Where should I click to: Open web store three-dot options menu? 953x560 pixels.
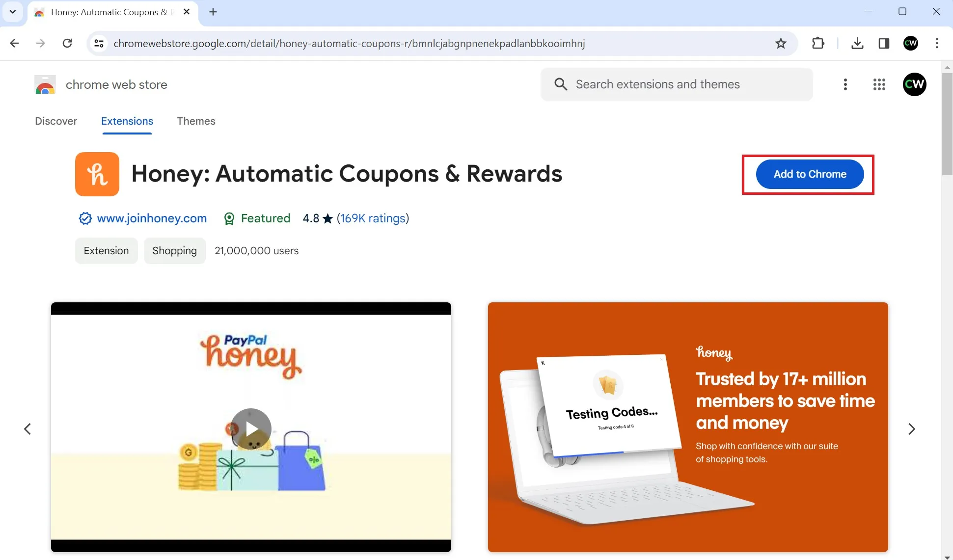pyautogui.click(x=845, y=84)
